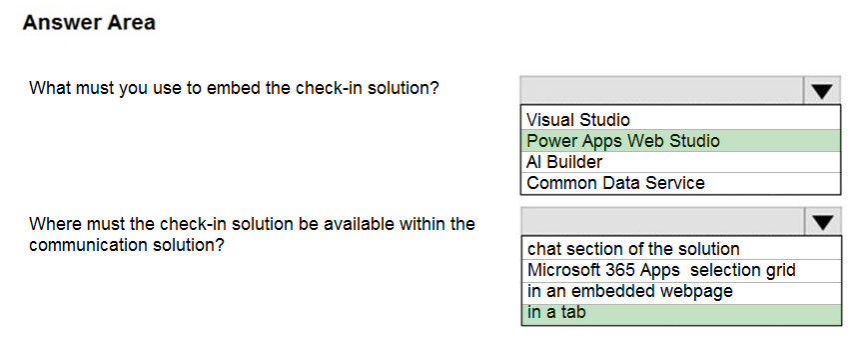The height and width of the screenshot is (361, 868).
Task: Open the embed check-in solution dropdown arrow
Action: (821, 90)
